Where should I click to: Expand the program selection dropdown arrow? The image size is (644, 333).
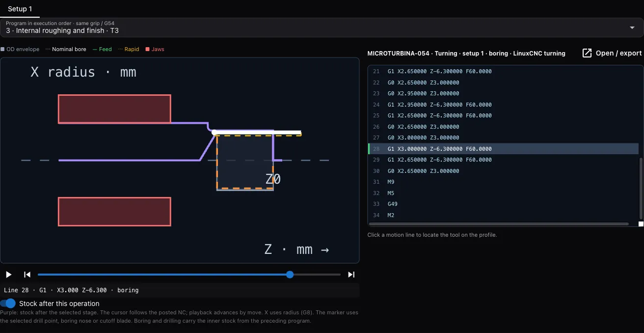coord(632,28)
